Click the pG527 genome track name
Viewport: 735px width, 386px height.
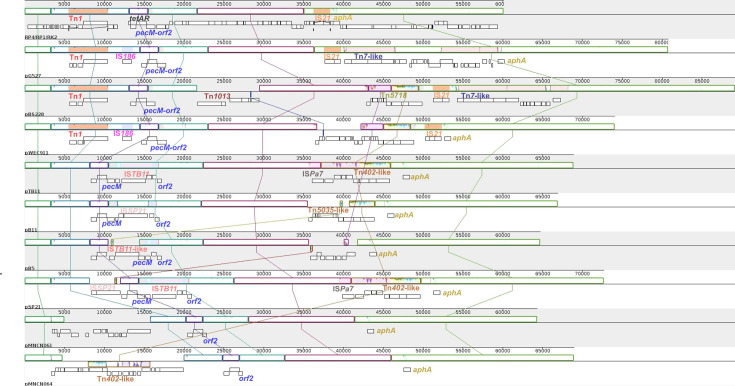pos(33,76)
